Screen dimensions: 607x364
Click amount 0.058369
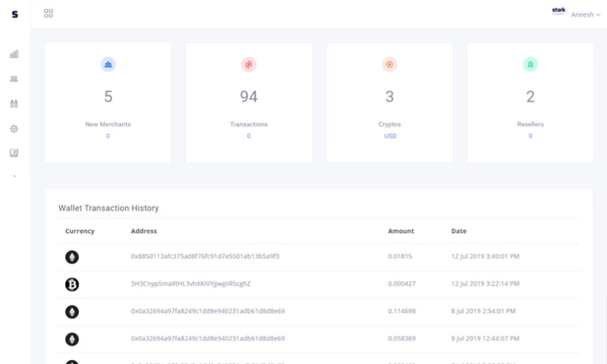click(402, 338)
